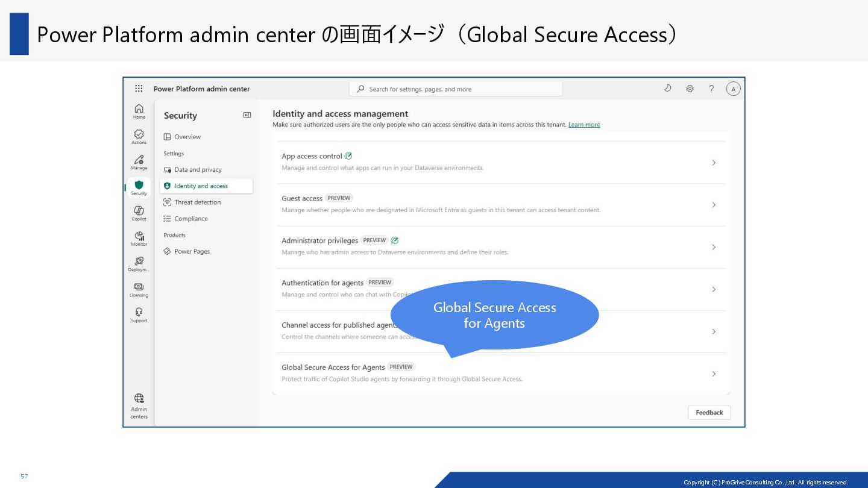
Task: Go to Home in left rail
Action: coord(139,111)
